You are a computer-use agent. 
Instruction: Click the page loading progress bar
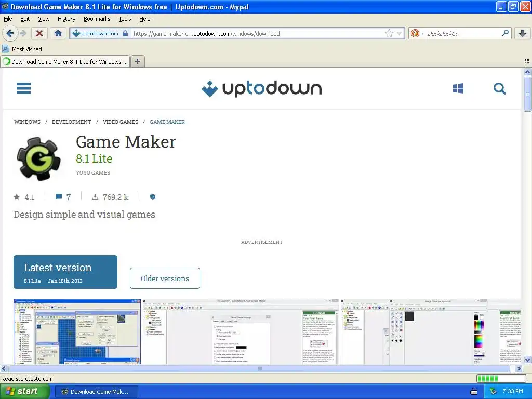501,379
